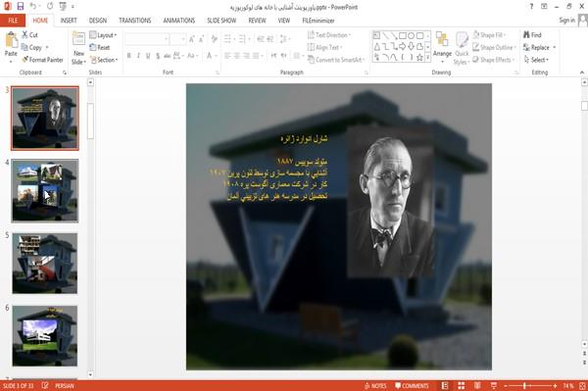This screenshot has width=588, height=391.
Task: Switch to the INSERT tab
Action: click(x=69, y=21)
